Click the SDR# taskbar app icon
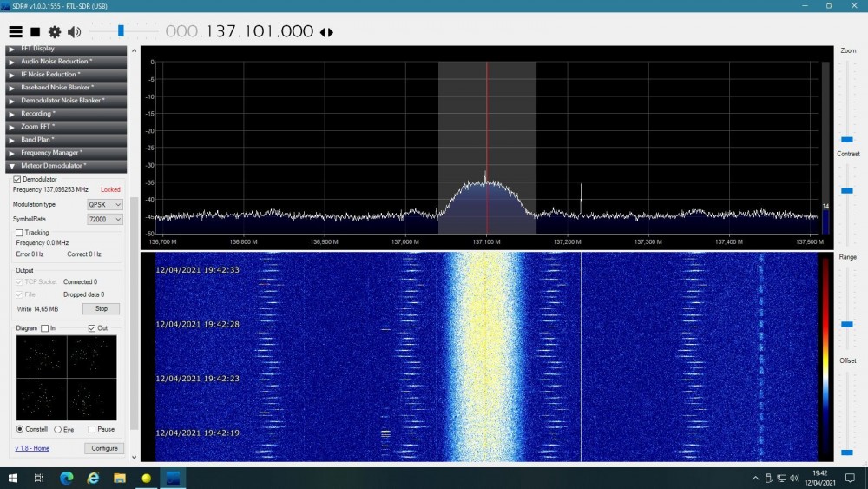This screenshot has width=868, height=489. [173, 478]
